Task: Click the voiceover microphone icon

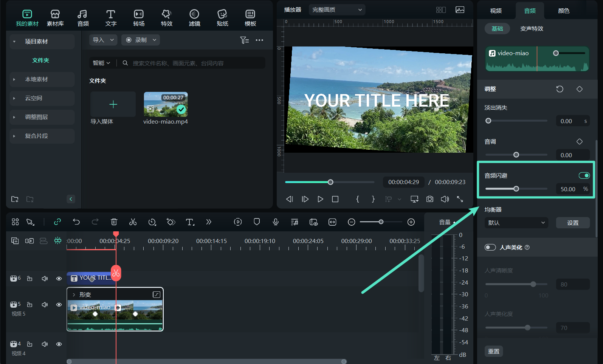Action: (x=276, y=222)
